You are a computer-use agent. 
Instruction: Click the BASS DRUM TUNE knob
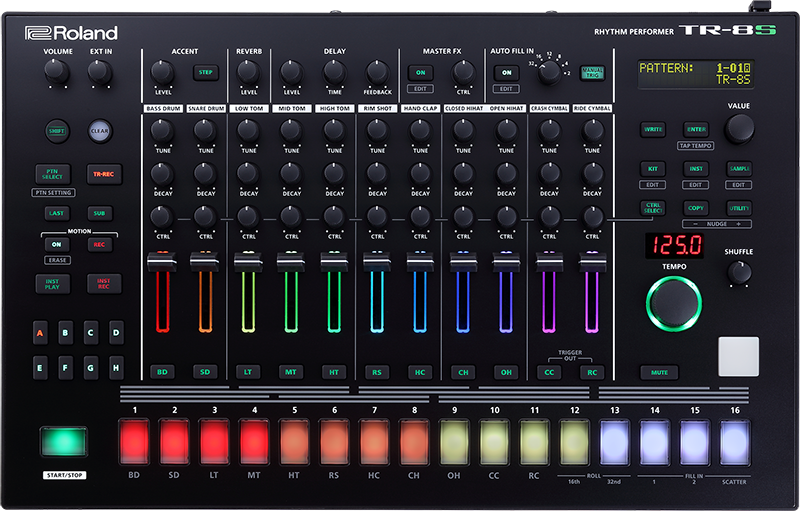(x=162, y=131)
